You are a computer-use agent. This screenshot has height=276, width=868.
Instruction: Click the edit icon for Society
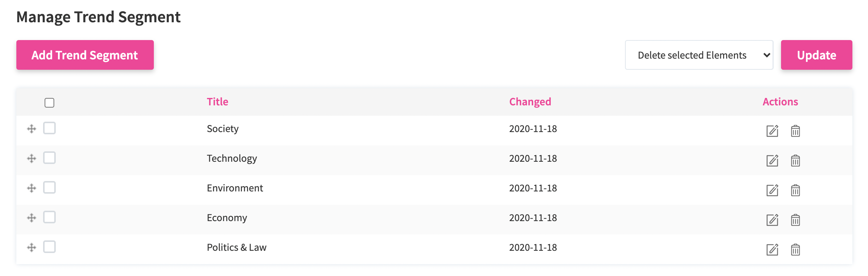(x=772, y=131)
